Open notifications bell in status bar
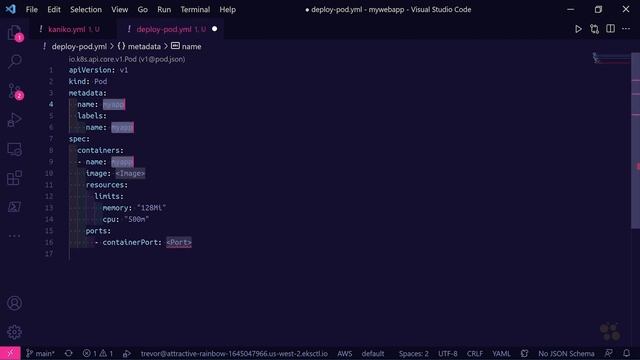Image resolution: width=640 pixels, height=360 pixels. click(627, 353)
